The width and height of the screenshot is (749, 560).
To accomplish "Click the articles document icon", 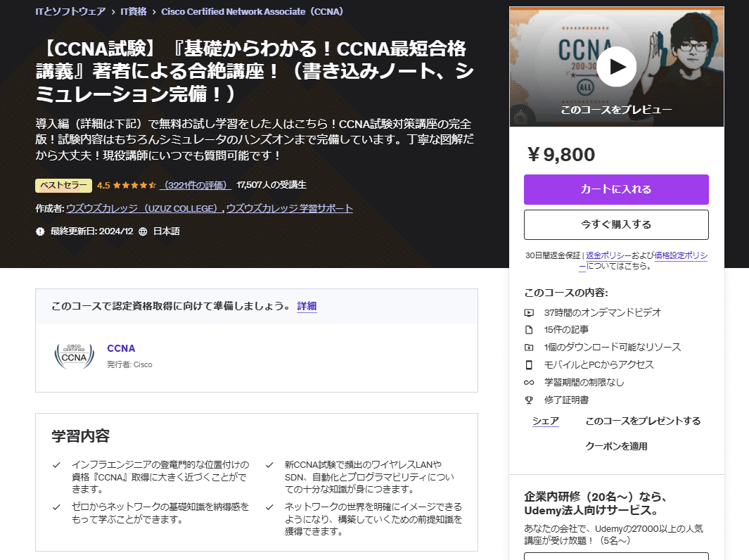I will [529, 330].
